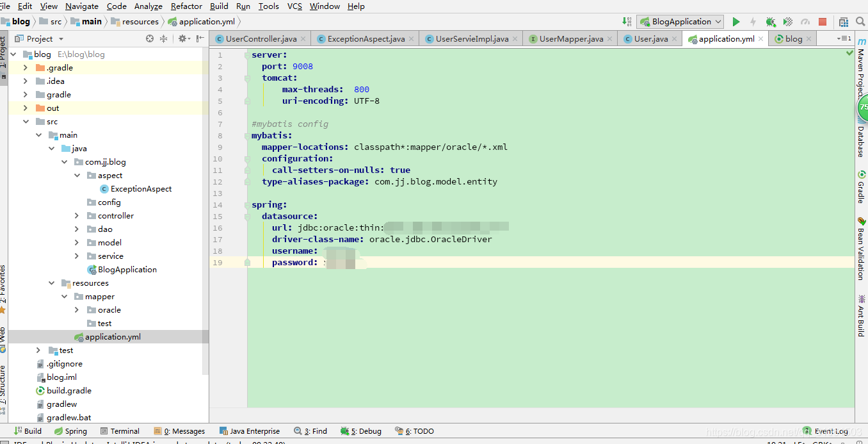Open the Debug tool window
868x444 pixels.
coord(361,431)
